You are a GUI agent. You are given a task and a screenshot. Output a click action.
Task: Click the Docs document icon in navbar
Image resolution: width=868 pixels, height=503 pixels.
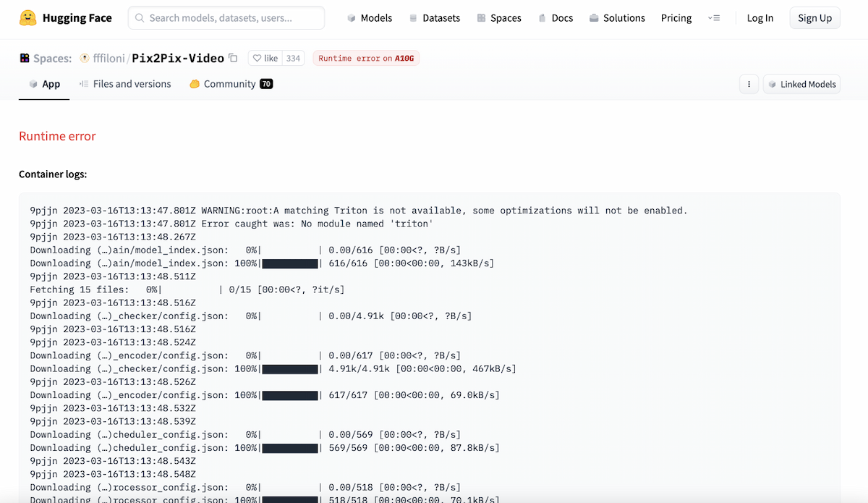coord(542,18)
